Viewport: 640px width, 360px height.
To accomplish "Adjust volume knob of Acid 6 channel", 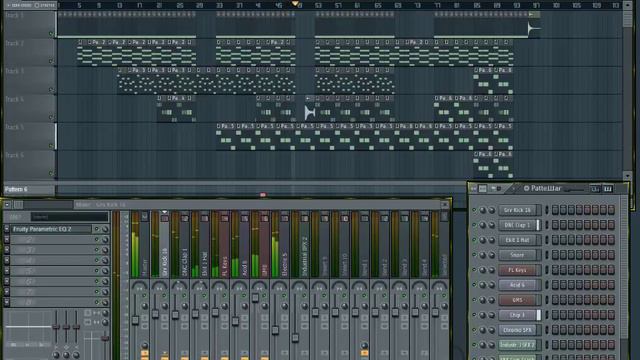I will pyautogui.click(x=491, y=285).
